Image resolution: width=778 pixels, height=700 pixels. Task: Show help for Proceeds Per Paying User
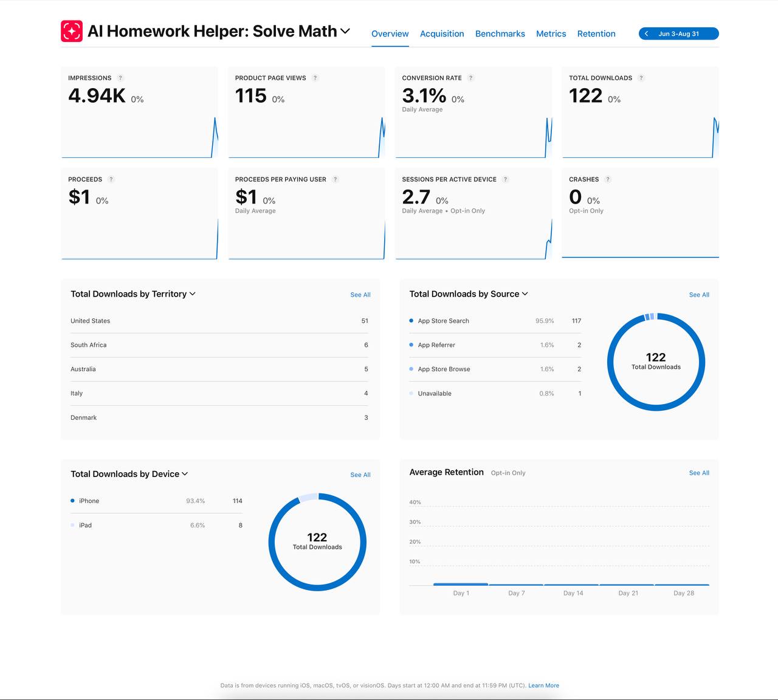click(x=336, y=179)
